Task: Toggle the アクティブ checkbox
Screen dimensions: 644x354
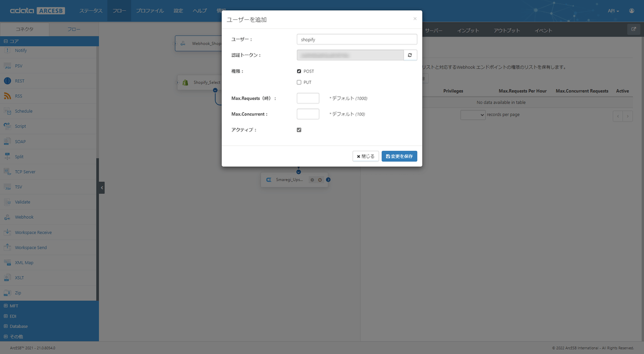Action: tap(299, 130)
